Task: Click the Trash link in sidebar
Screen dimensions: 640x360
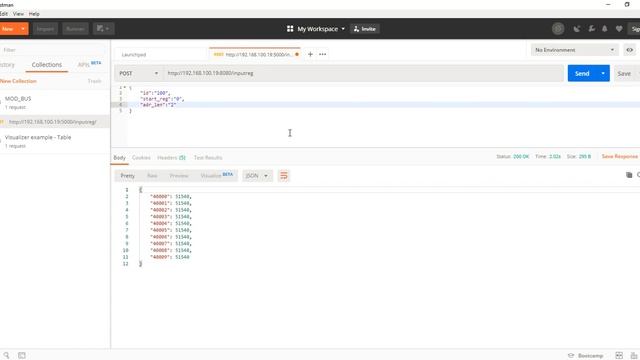Action: point(94,81)
